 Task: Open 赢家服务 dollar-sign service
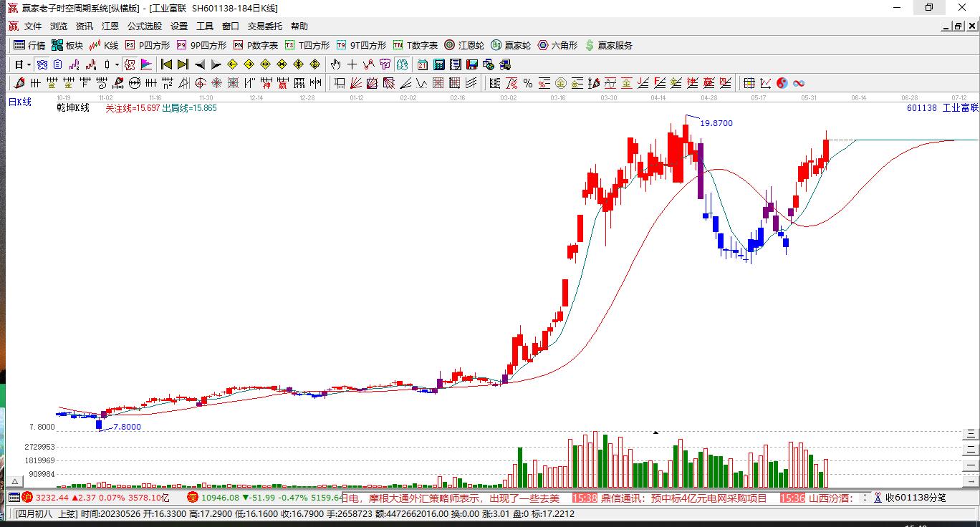[x=609, y=45]
